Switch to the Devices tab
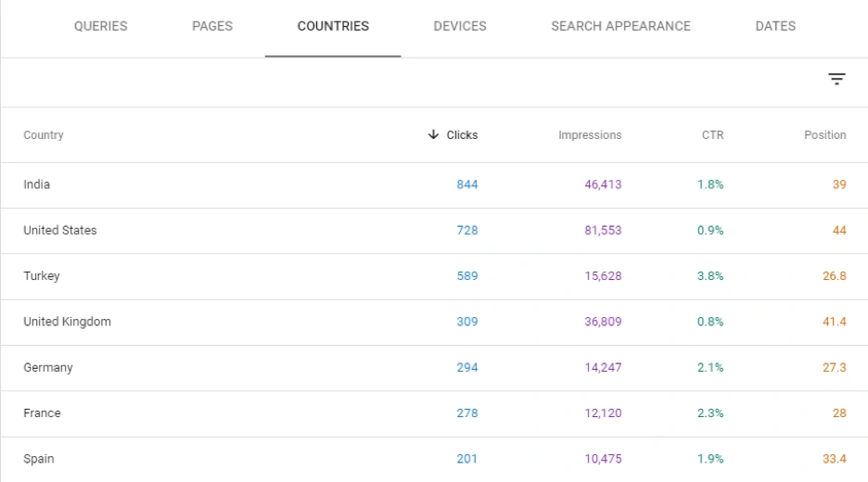Screen dimensions: 868x482 point(460,26)
